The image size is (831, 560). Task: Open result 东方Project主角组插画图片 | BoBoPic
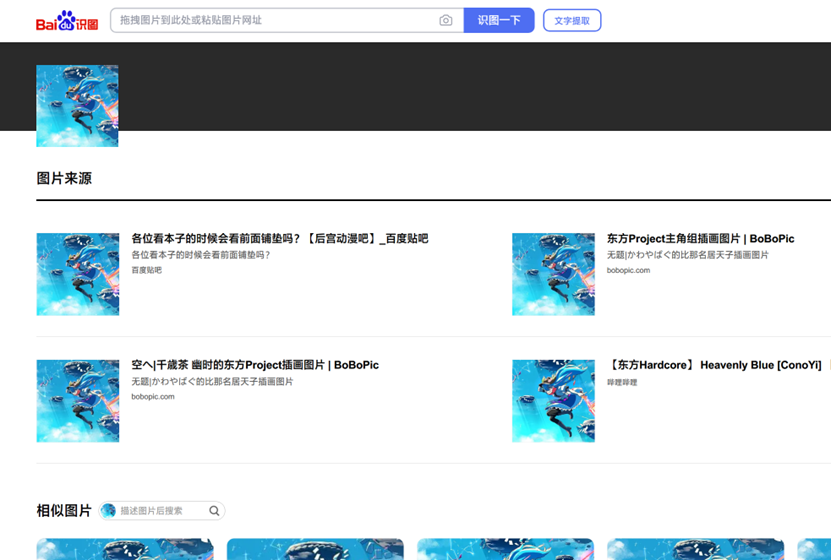[x=701, y=238]
